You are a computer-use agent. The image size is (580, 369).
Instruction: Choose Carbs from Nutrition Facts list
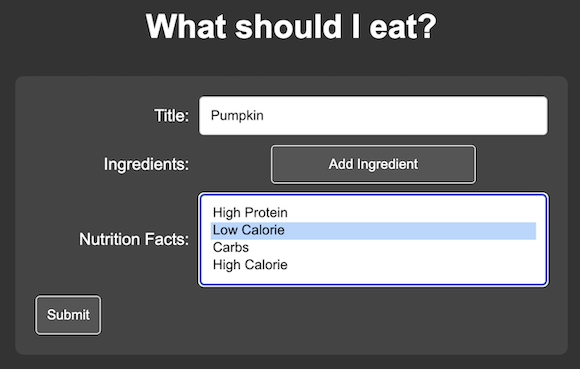[373, 247]
